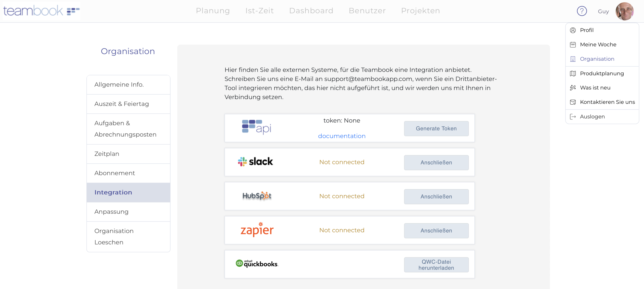This screenshot has height=289, width=644.
Task: Go to the Dashboard tab
Action: [x=311, y=11]
